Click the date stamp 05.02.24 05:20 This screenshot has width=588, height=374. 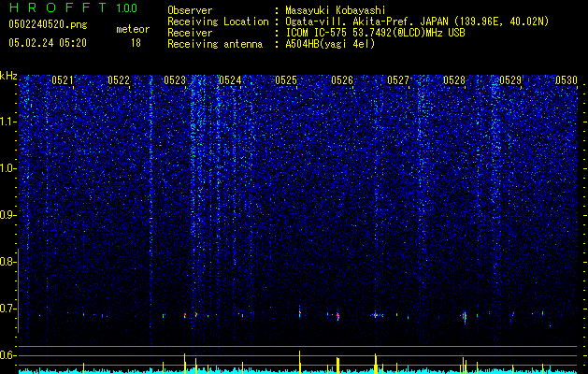[x=48, y=43]
